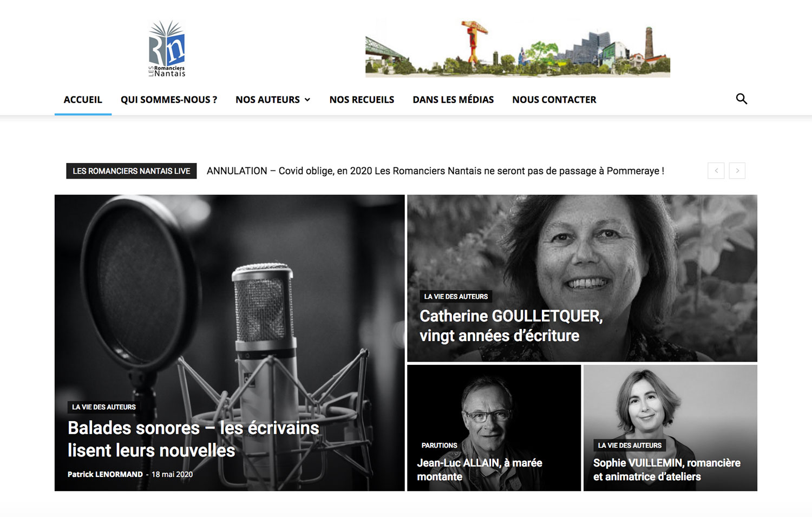Select Dans les médias menu item

453,100
